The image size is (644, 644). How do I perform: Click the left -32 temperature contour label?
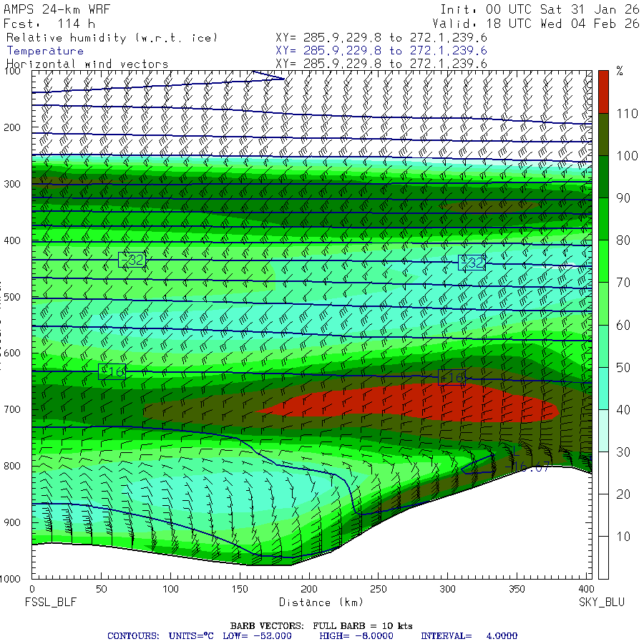pos(132,260)
